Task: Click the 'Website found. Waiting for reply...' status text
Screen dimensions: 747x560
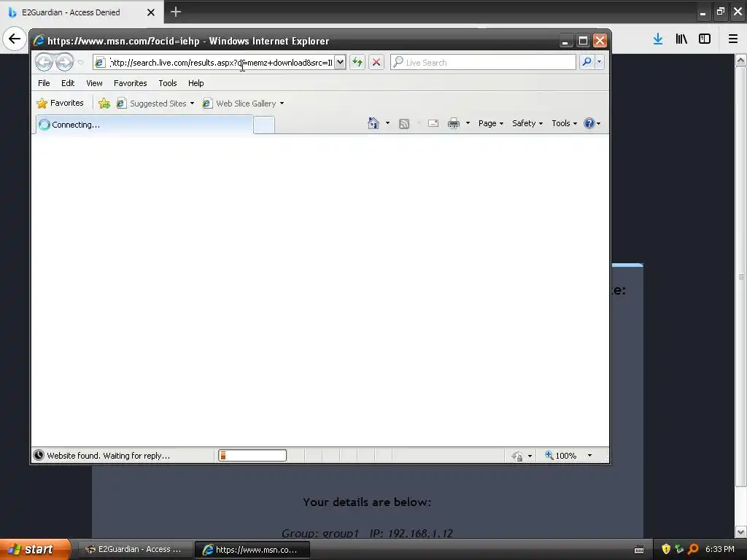Action: point(108,456)
